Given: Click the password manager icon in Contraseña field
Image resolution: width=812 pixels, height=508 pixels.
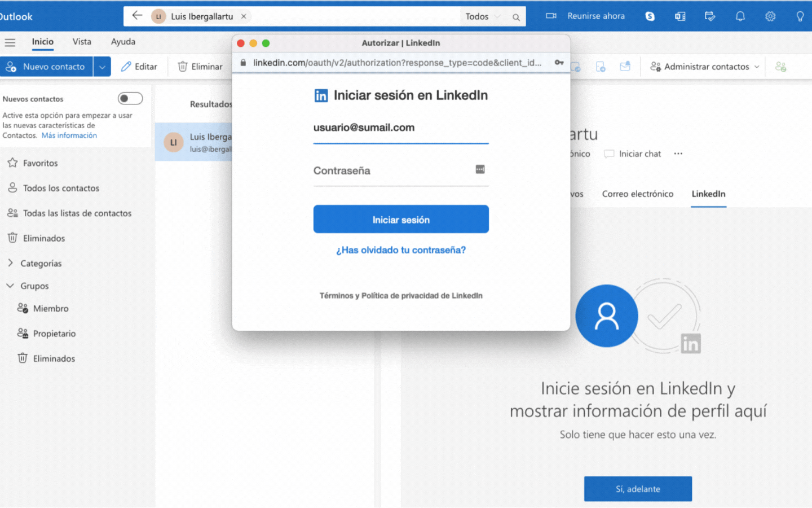Looking at the screenshot, I should coord(480,169).
